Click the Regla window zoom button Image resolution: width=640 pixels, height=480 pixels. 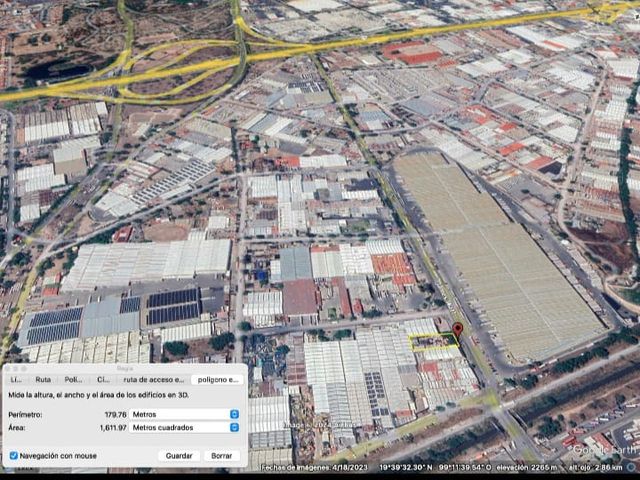(24, 369)
